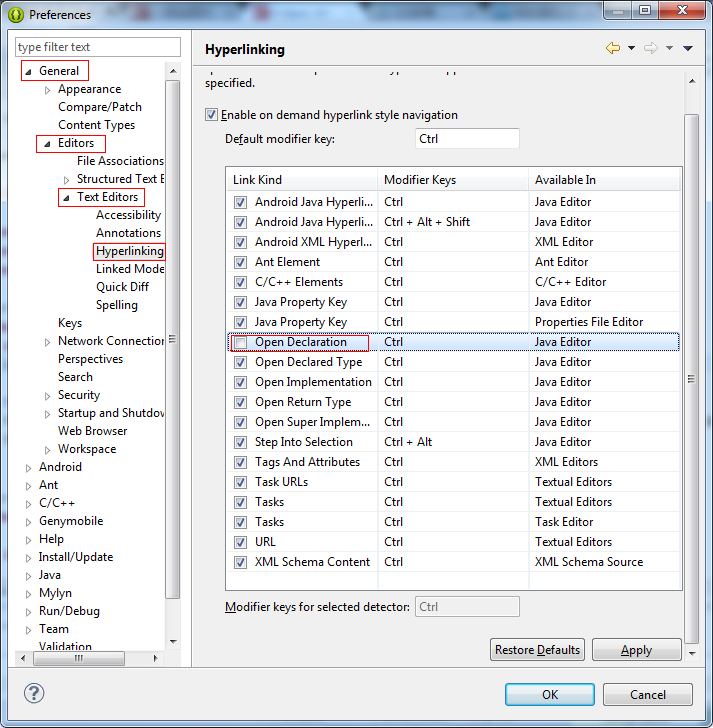
Task: Click the help question mark icon
Action: [x=34, y=694]
